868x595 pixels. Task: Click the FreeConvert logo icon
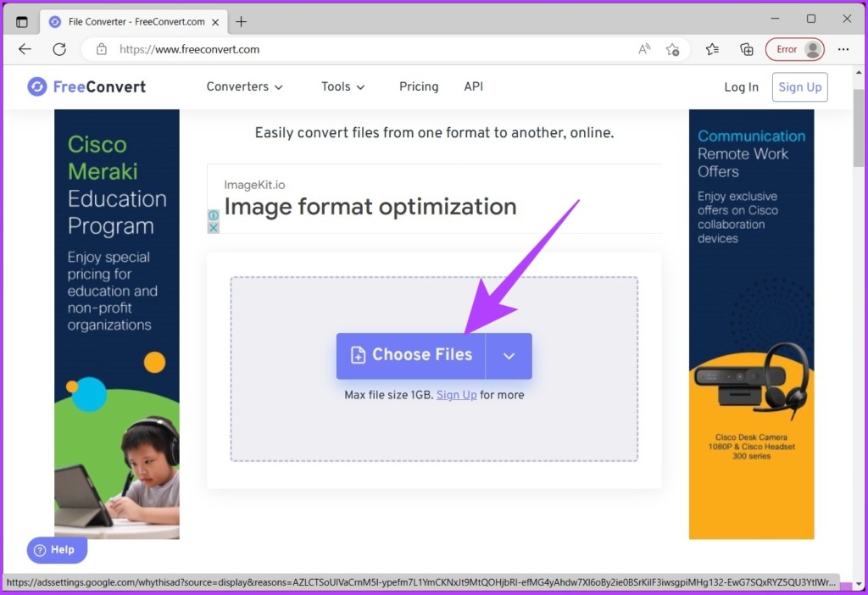click(x=37, y=86)
